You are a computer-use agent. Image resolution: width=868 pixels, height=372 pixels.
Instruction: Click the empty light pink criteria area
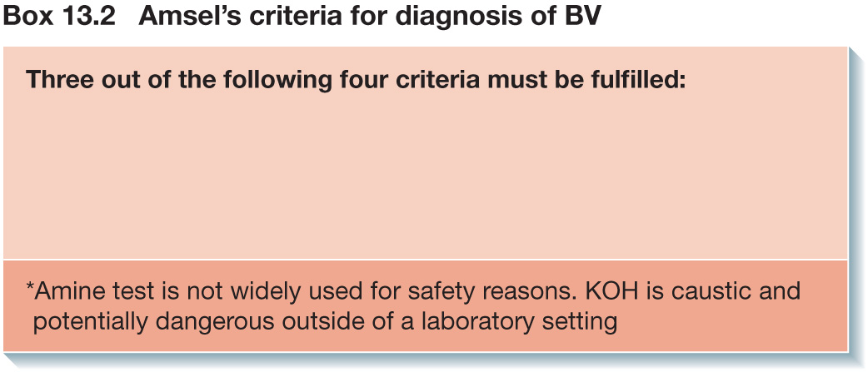click(425, 177)
